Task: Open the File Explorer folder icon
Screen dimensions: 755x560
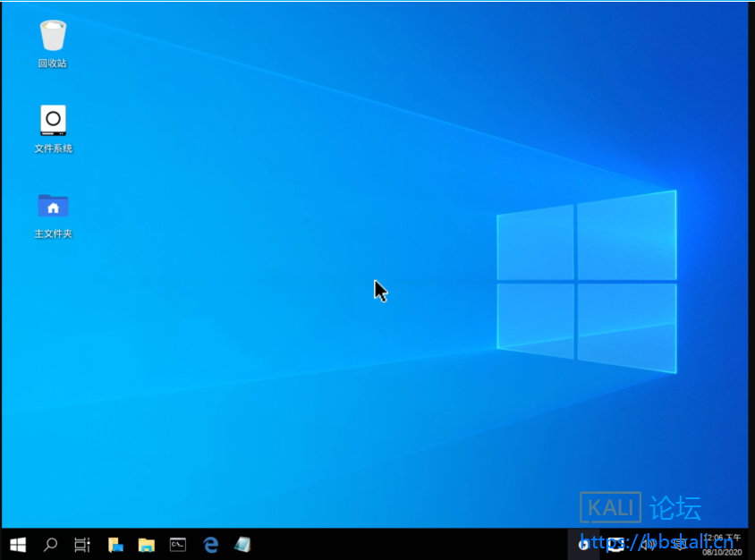Action: (147, 544)
